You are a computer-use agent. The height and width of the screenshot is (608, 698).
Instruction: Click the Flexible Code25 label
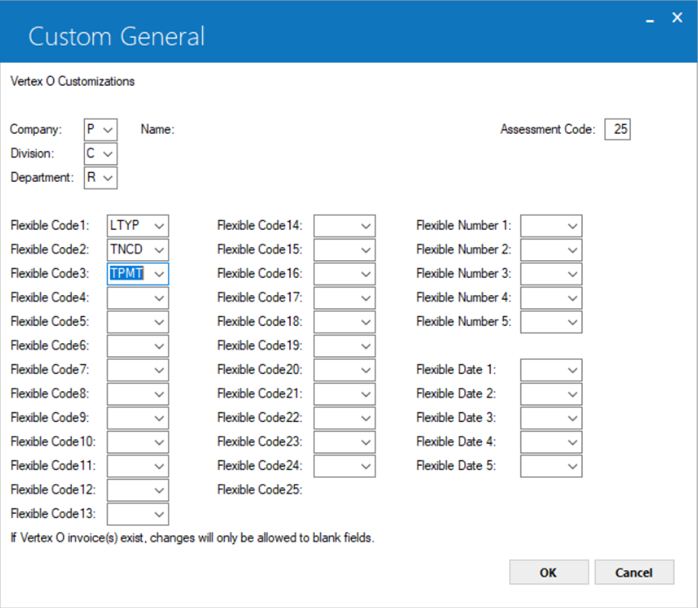pos(260,490)
